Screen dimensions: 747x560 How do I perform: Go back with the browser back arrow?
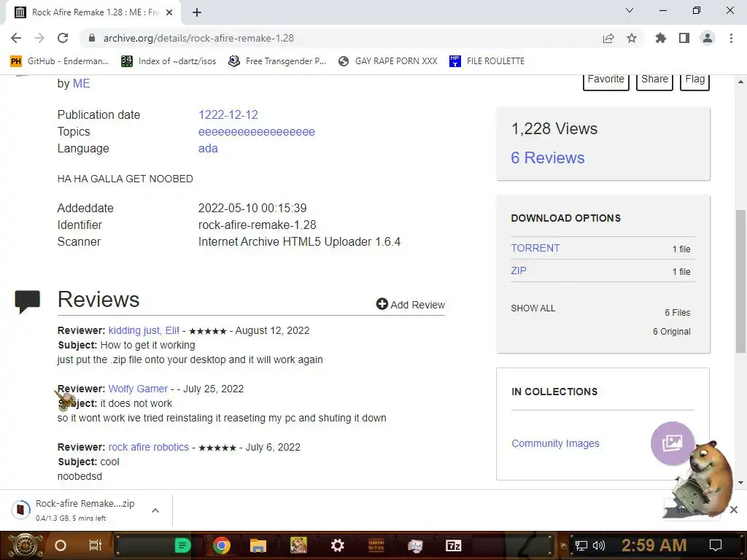tap(16, 38)
